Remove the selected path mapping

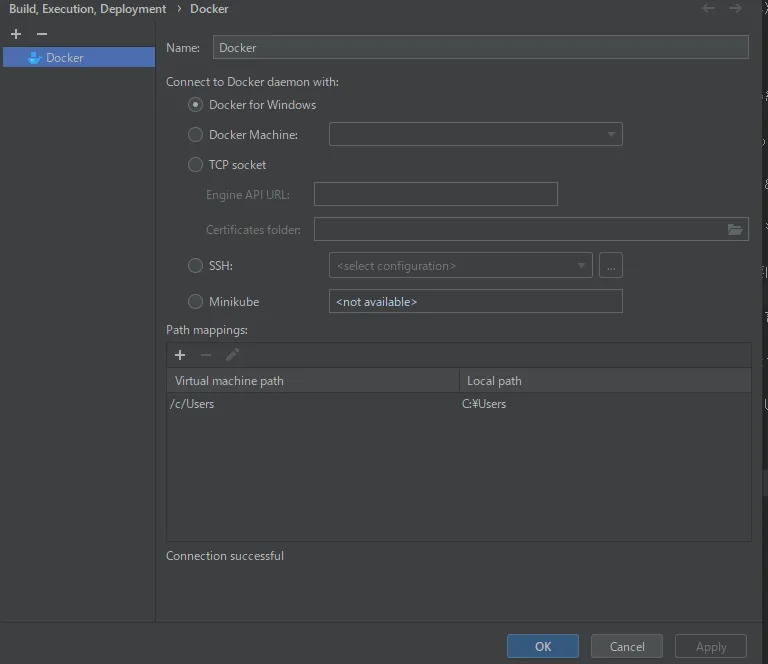pyautogui.click(x=206, y=355)
